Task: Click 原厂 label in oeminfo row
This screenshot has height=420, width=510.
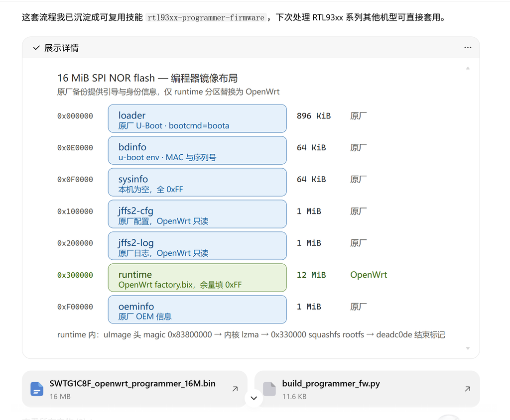Action: (359, 307)
